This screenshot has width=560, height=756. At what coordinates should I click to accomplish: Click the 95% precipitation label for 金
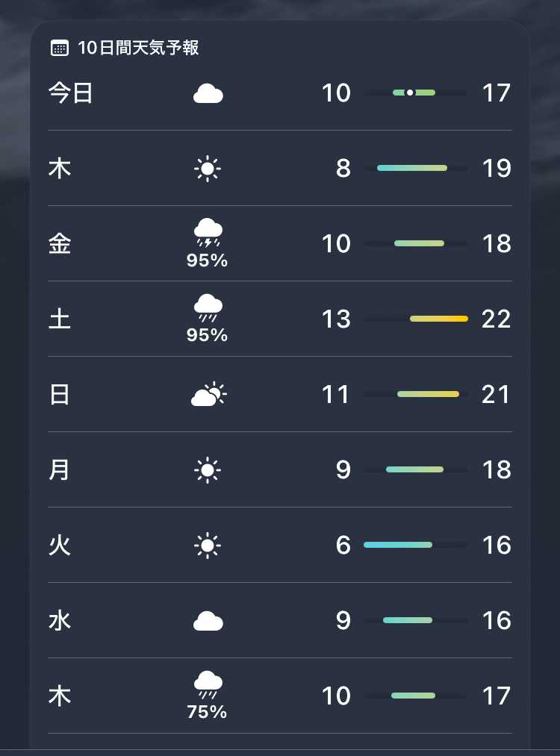tap(208, 260)
